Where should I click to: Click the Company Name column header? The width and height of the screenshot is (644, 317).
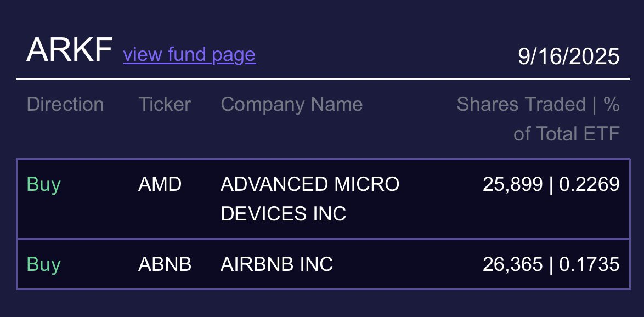[291, 104]
